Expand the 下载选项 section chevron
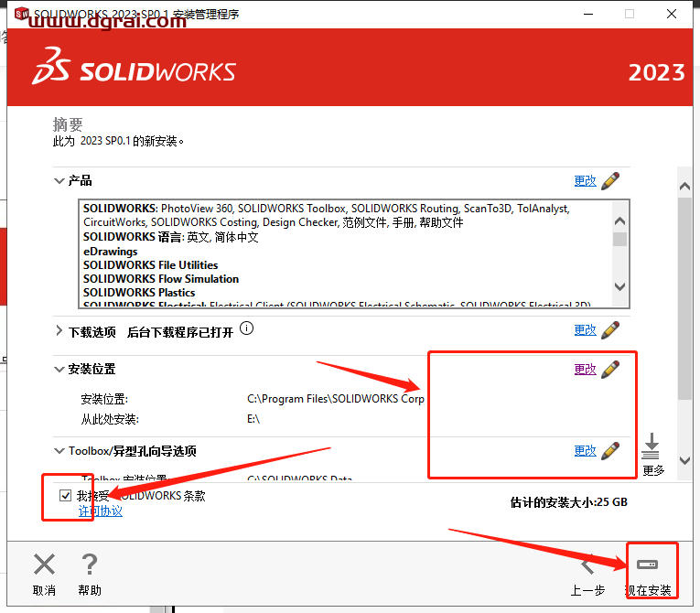The height and width of the screenshot is (613, 700). coord(59,331)
